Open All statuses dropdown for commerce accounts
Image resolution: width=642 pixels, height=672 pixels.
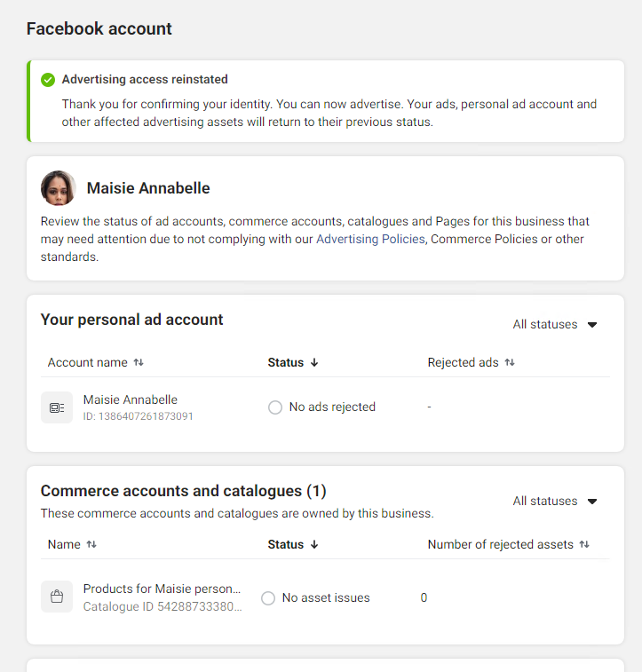click(x=555, y=501)
